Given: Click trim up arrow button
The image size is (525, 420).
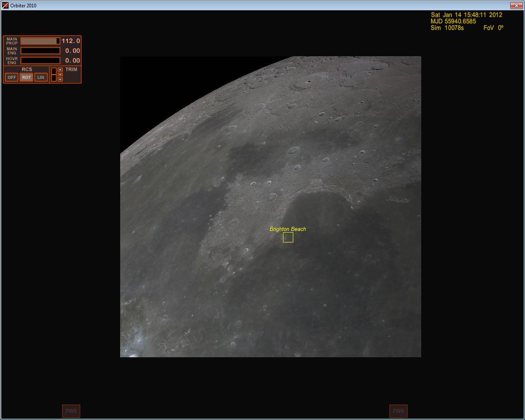Looking at the screenshot, I should coord(60,70).
